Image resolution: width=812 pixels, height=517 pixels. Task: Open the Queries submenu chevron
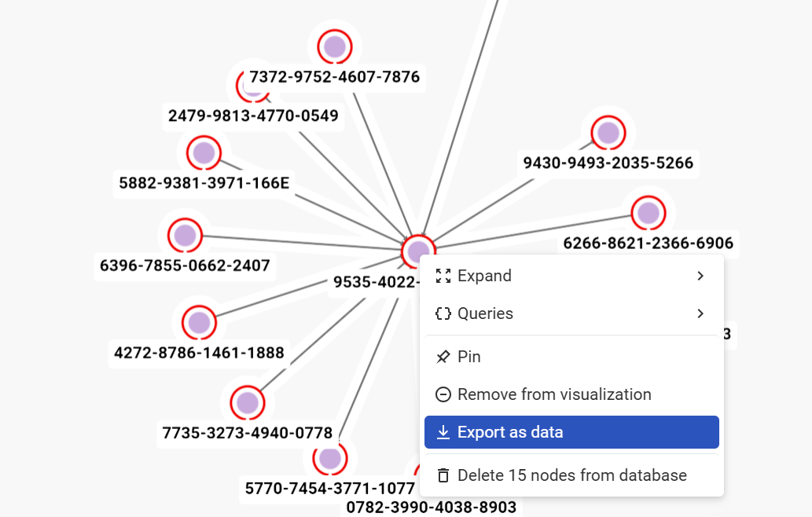click(700, 313)
